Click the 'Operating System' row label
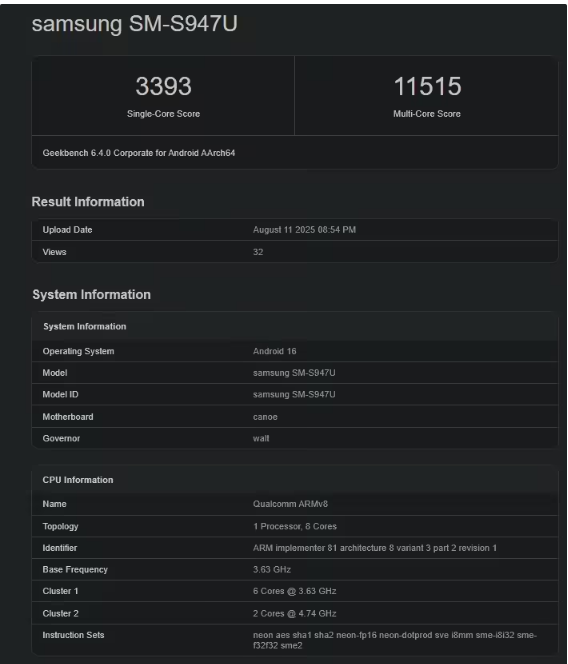The height and width of the screenshot is (664, 568). click(x=78, y=351)
